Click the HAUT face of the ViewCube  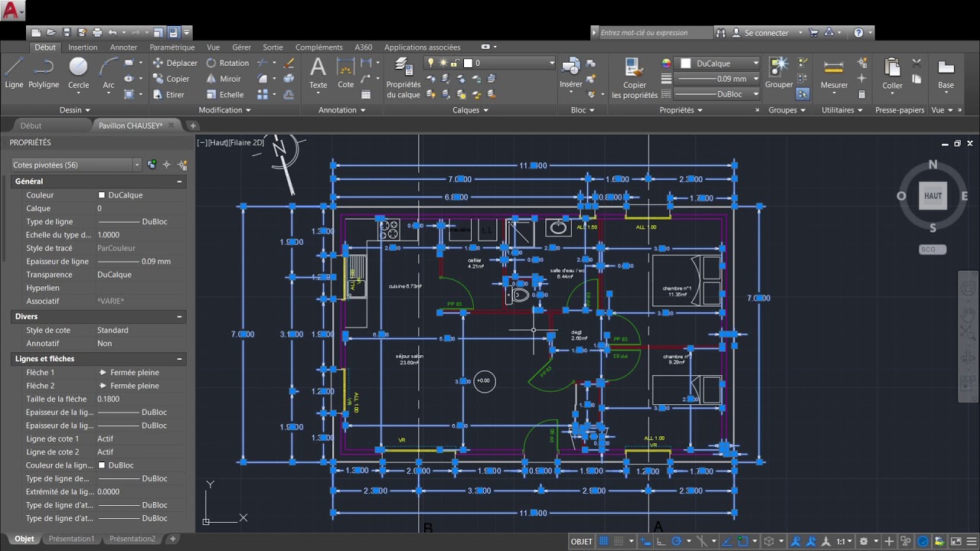pos(933,196)
